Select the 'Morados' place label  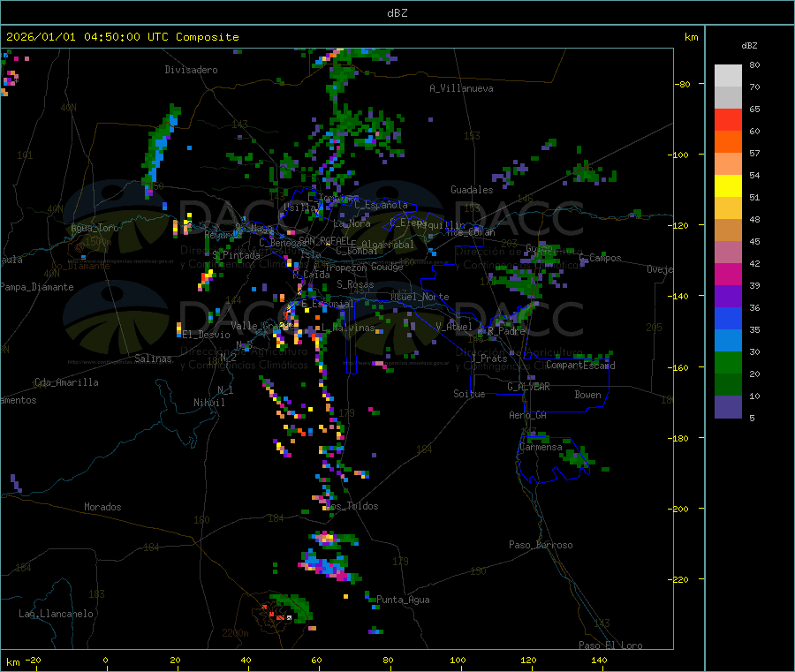click(x=102, y=507)
